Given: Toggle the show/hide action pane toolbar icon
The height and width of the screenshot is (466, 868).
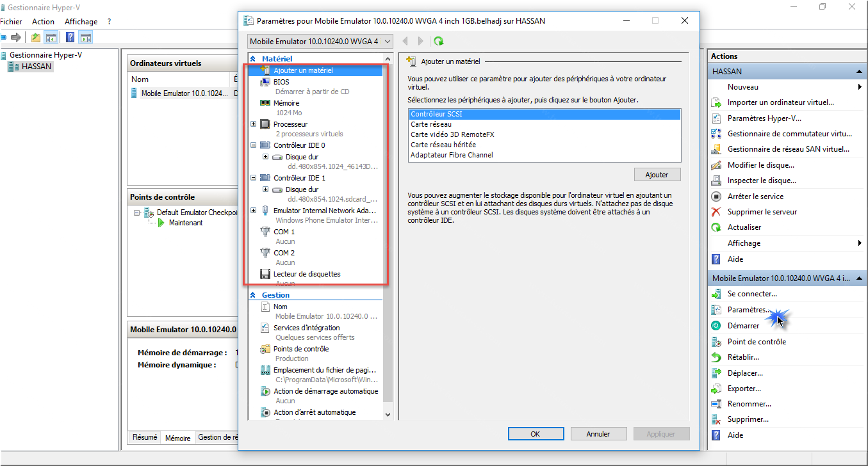Looking at the screenshot, I should point(86,38).
